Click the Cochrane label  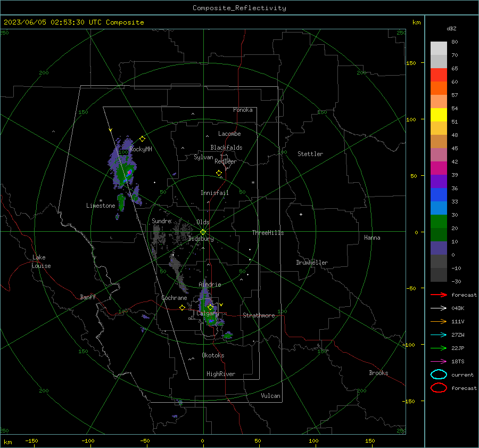click(174, 298)
